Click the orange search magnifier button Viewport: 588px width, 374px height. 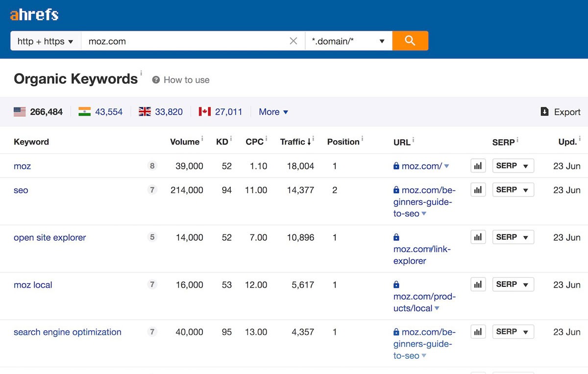coord(410,41)
